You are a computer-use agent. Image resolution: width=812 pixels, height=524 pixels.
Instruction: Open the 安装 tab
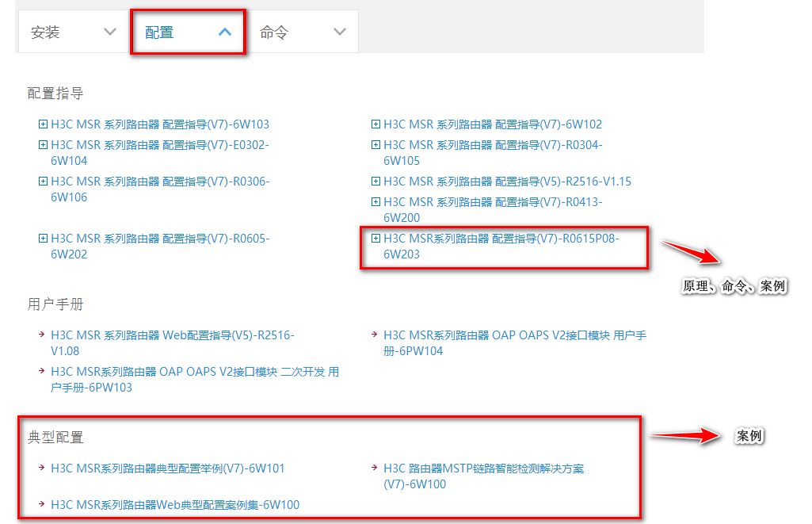point(74,33)
